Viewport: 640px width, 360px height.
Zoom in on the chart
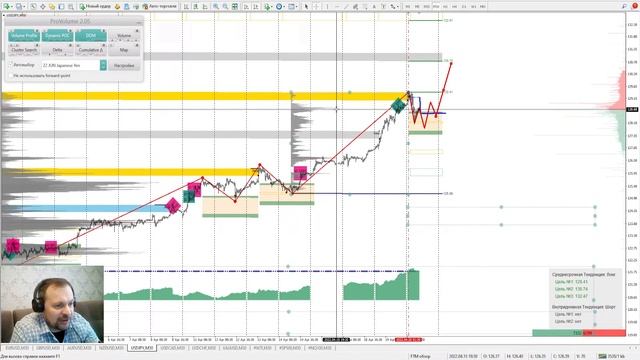[x=216, y=7]
